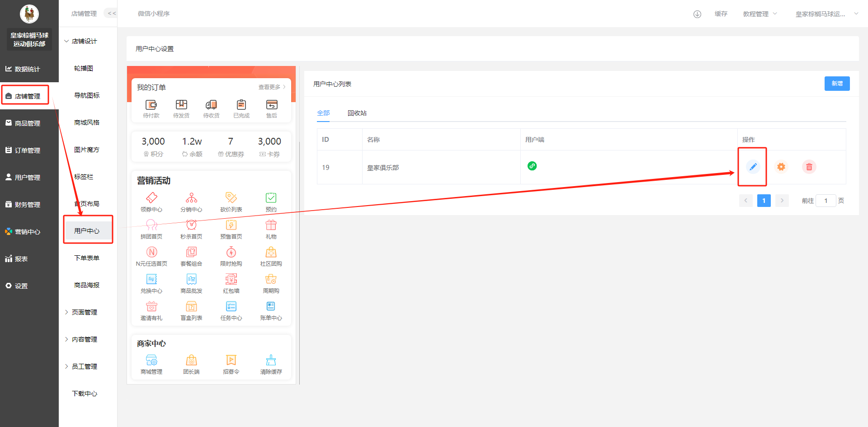This screenshot has width=868, height=427.
Task: Open 商品管理 in left sidebar
Action: pyautogui.click(x=28, y=123)
